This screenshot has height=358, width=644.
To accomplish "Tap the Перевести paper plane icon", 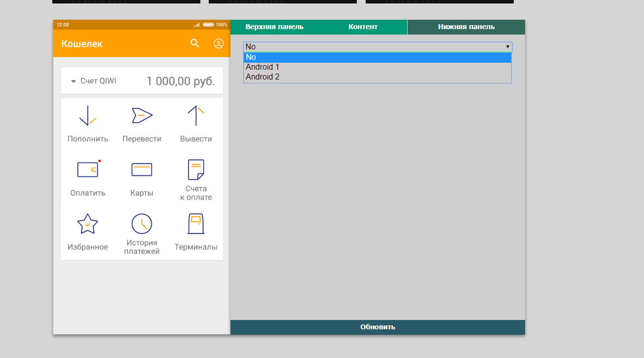I will pyautogui.click(x=142, y=116).
